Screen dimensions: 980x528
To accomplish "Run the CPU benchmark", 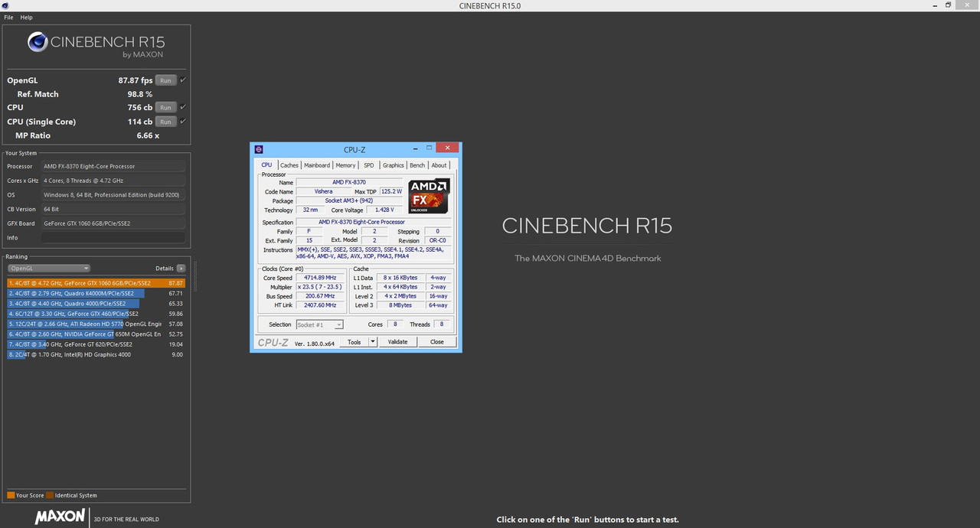I will point(165,108).
